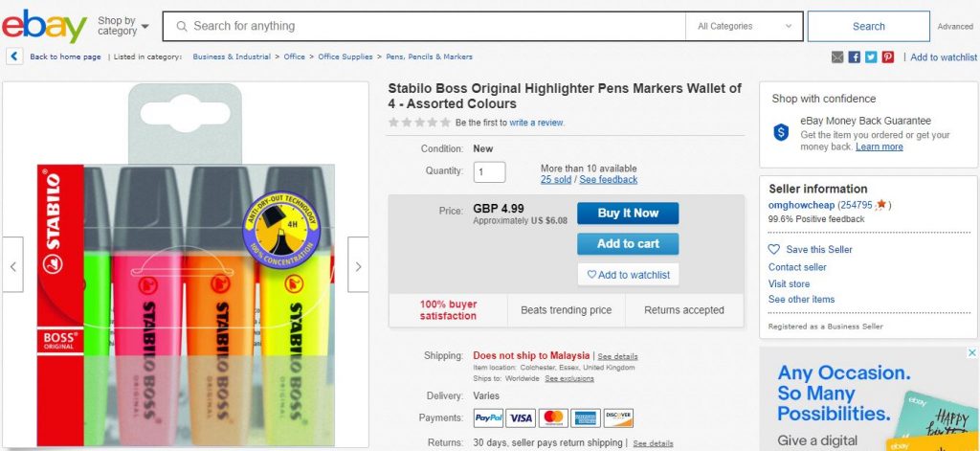The height and width of the screenshot is (451, 980).
Task: Click the eBay logo
Action: [44, 26]
